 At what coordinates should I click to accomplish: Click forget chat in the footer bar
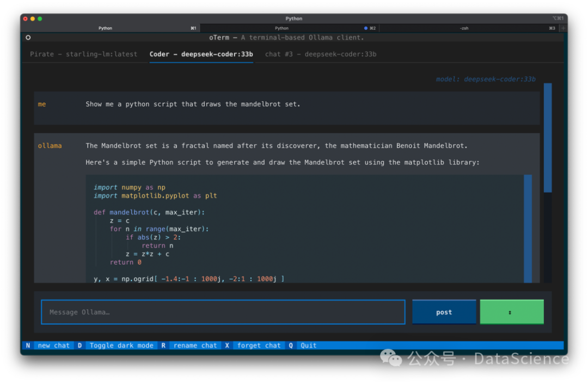[x=259, y=345]
